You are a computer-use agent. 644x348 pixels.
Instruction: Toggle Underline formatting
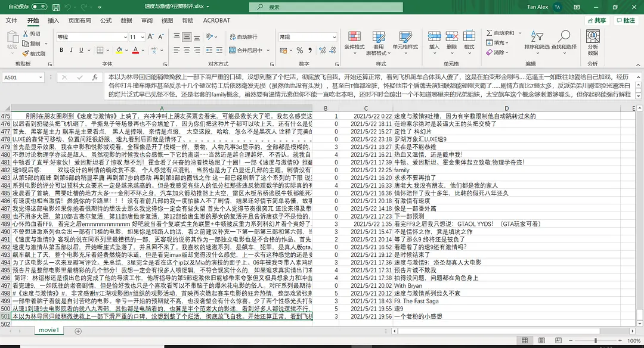[81, 50]
